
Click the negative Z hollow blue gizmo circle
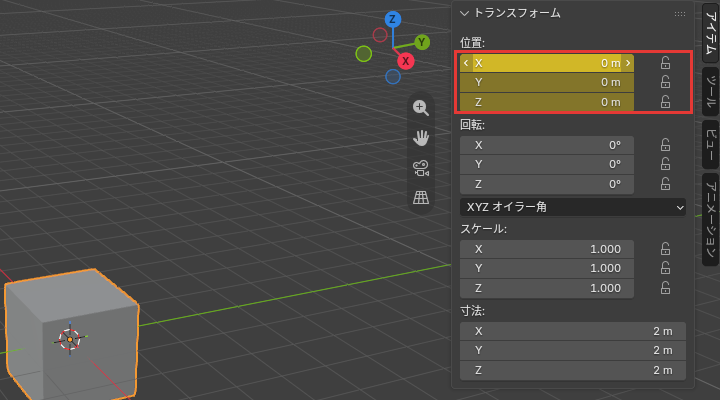coord(393,77)
